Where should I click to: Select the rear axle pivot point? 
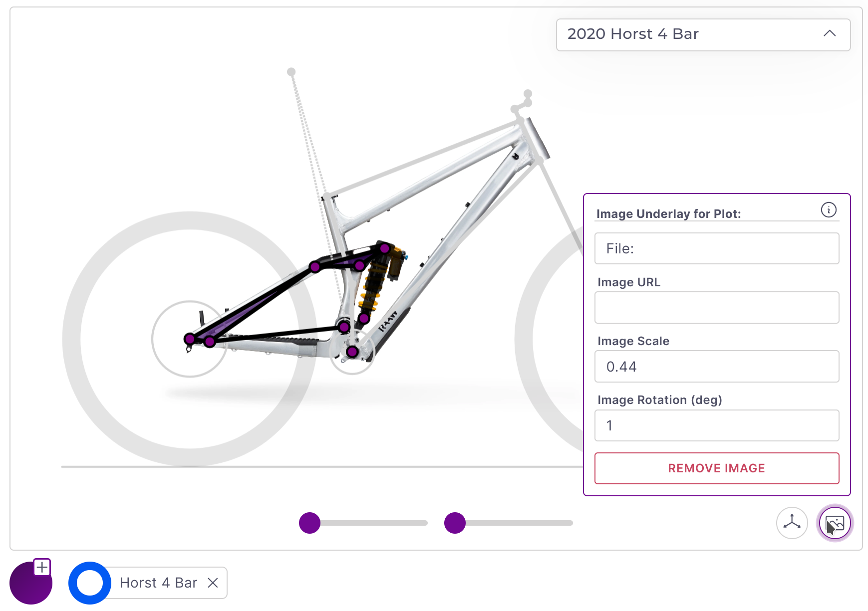tap(190, 339)
